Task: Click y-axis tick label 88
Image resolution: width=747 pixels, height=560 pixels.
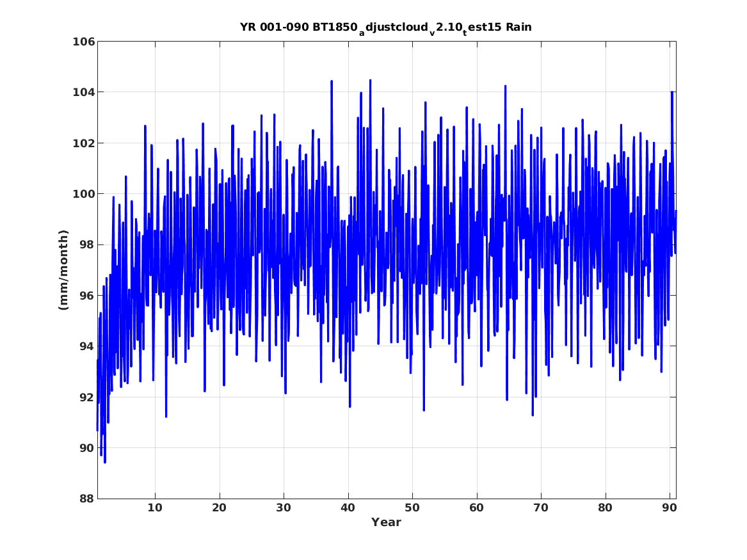Action: [x=87, y=499]
